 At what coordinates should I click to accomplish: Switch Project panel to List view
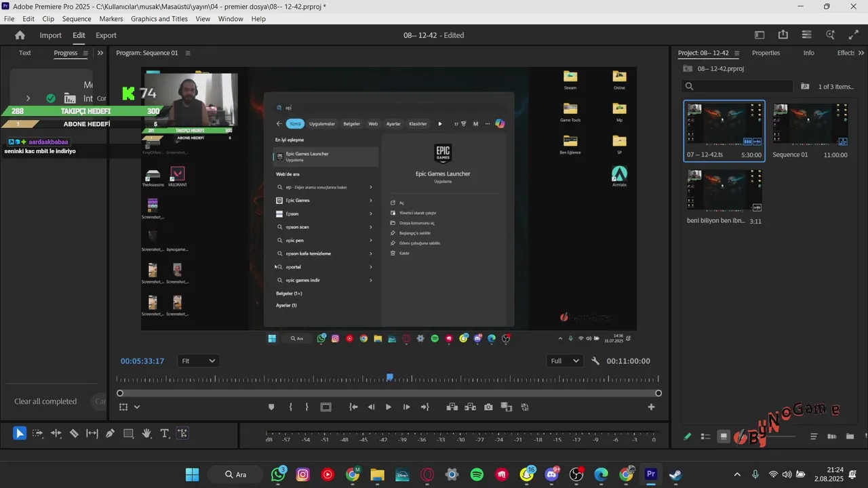705,436
